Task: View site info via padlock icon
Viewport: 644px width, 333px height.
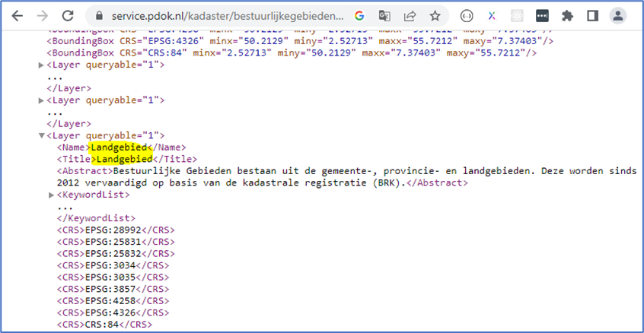Action: point(97,15)
